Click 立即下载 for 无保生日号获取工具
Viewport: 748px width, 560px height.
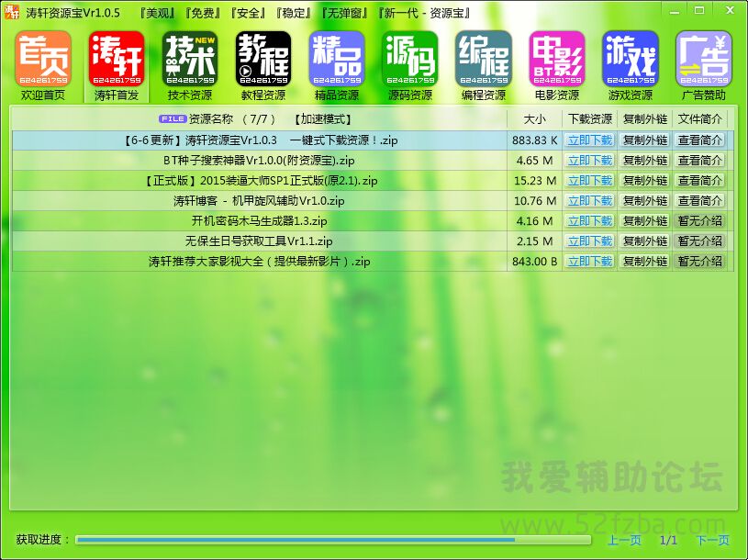coord(589,241)
